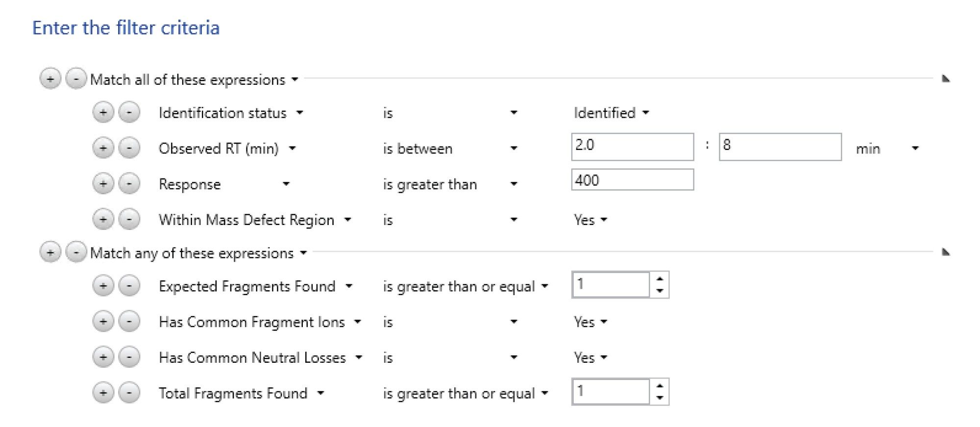Remove Has Common Neutral Losses row

(x=129, y=357)
